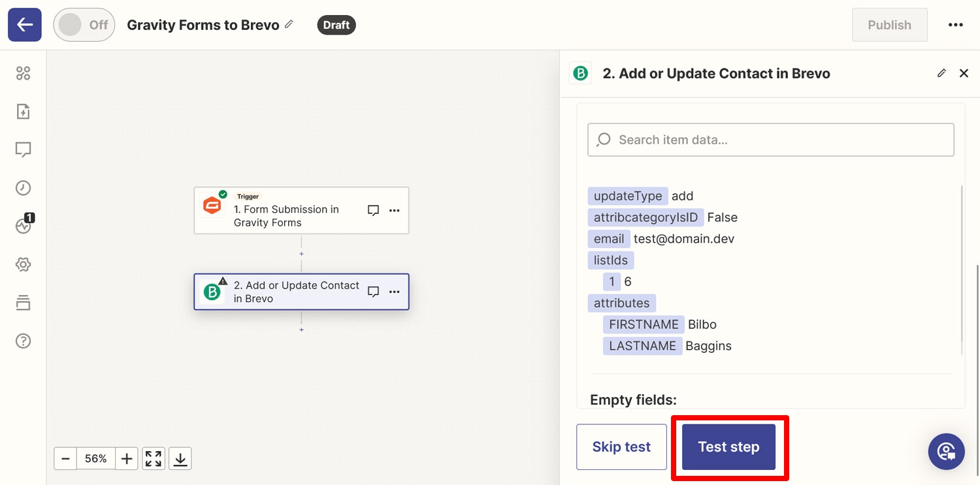Click the Bilbo value
Viewport: 980px width, 485px height.
pyautogui.click(x=702, y=324)
